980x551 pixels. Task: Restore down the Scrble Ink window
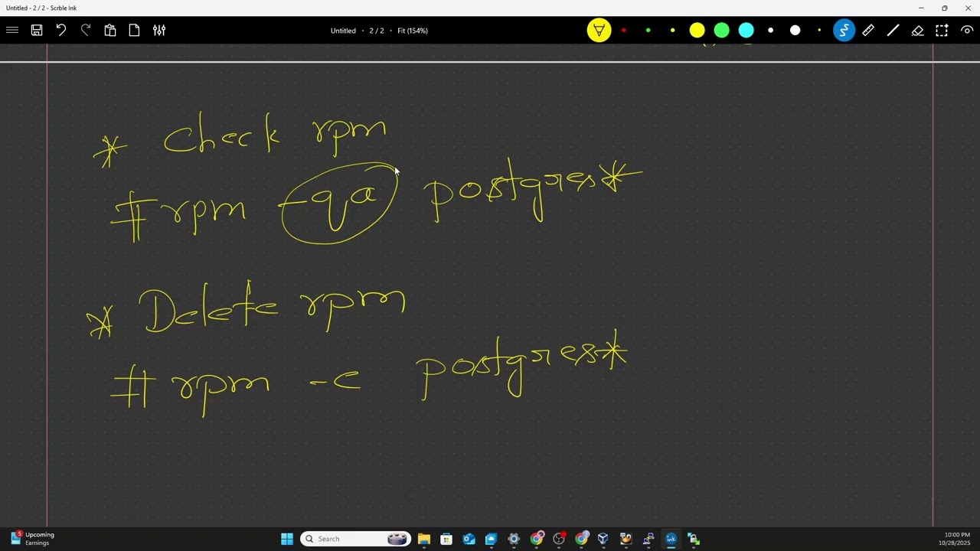tap(944, 8)
